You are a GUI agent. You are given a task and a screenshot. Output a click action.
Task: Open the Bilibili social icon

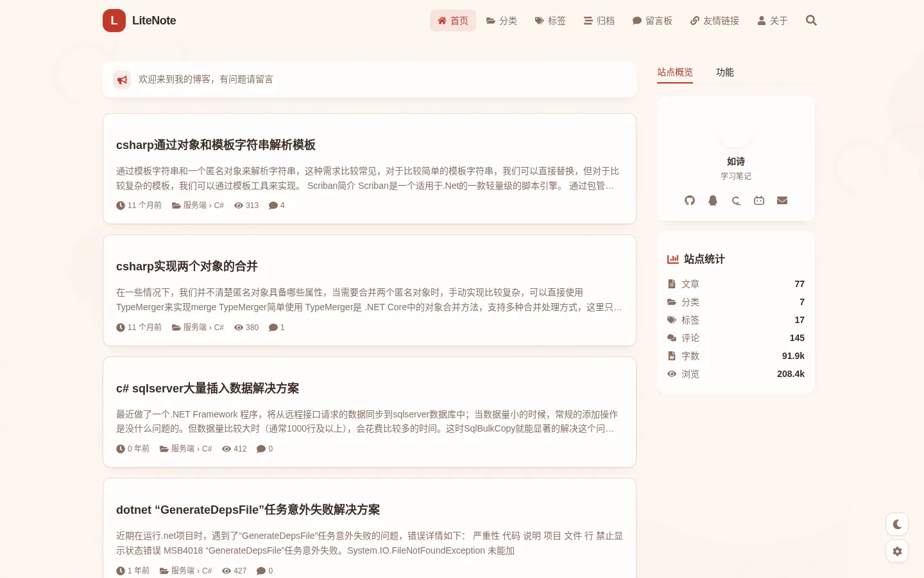coord(759,200)
